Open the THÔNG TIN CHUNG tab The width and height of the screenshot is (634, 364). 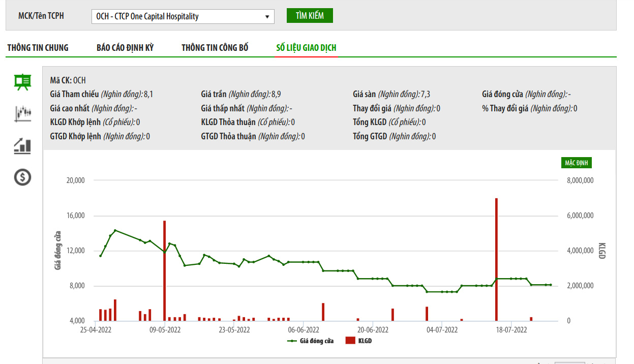38,48
